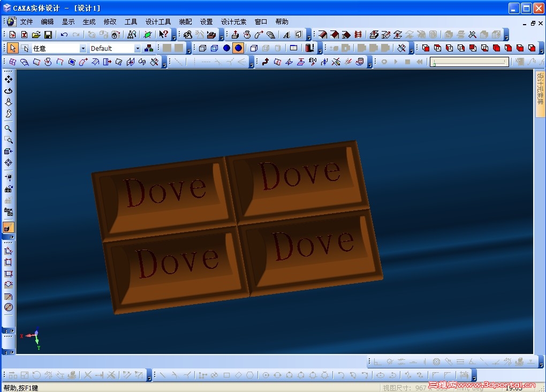Restore the inner document window
The image size is (546, 392).
[x=533, y=24]
